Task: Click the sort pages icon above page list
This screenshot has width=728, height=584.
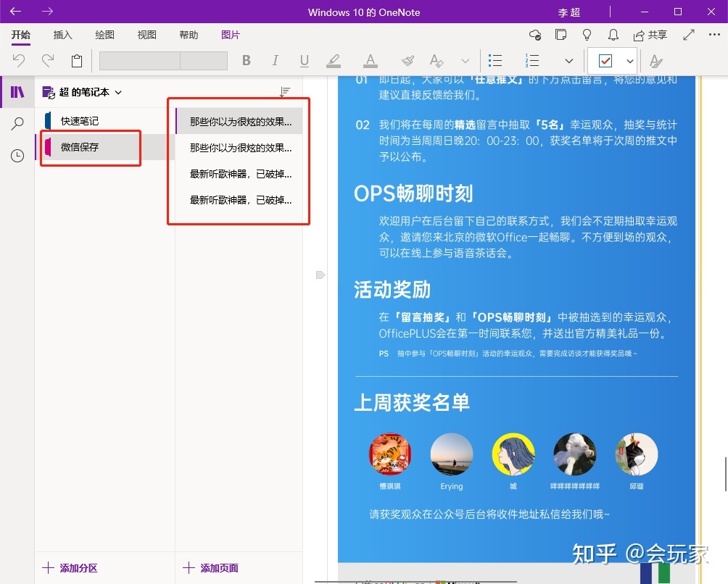Action: [285, 92]
